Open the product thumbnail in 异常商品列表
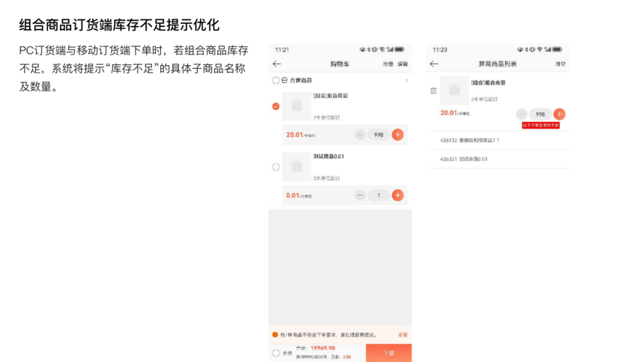 (455, 90)
